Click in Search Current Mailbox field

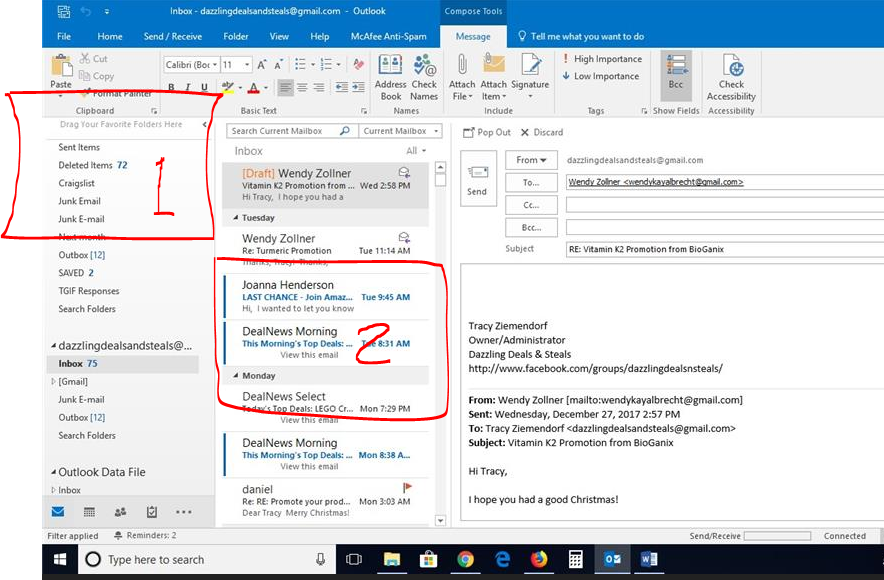[283, 131]
